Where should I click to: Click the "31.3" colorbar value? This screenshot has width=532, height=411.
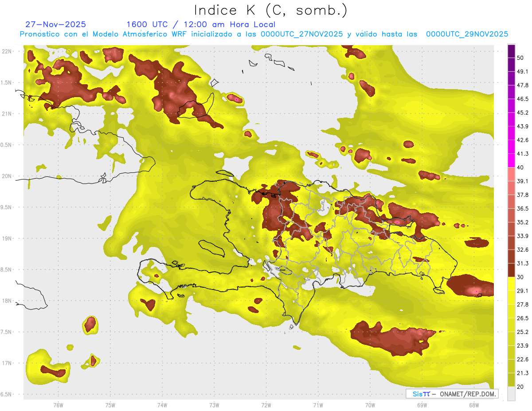click(x=523, y=263)
